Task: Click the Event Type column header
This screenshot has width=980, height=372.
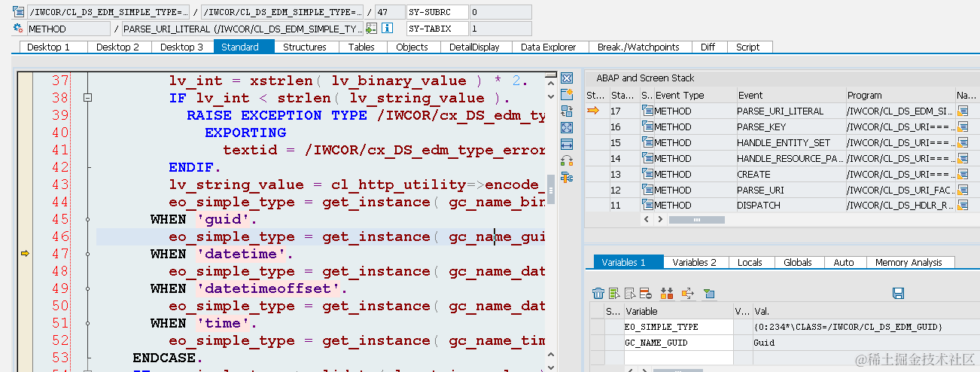Action: coord(694,95)
